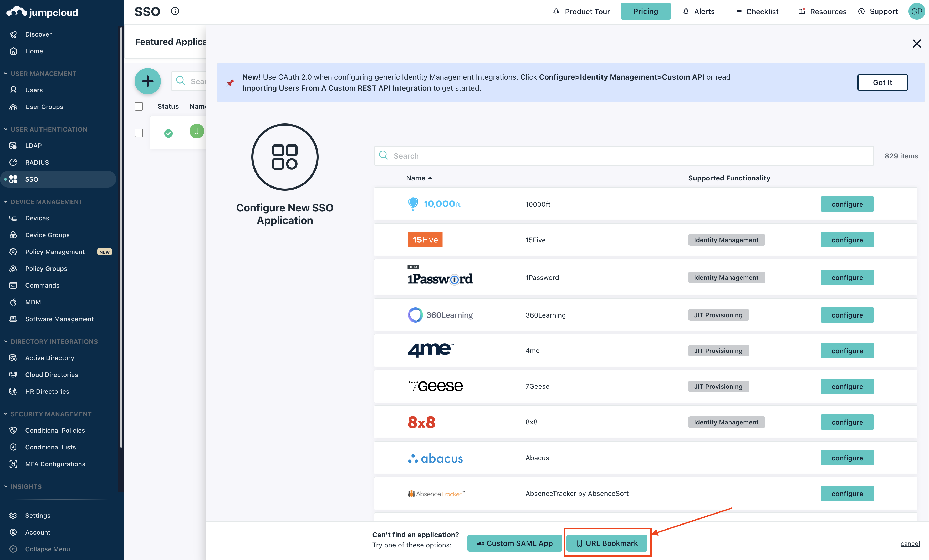Click the sidebar vertical scrollbar
Screen dimensions: 929x560
[121, 237]
